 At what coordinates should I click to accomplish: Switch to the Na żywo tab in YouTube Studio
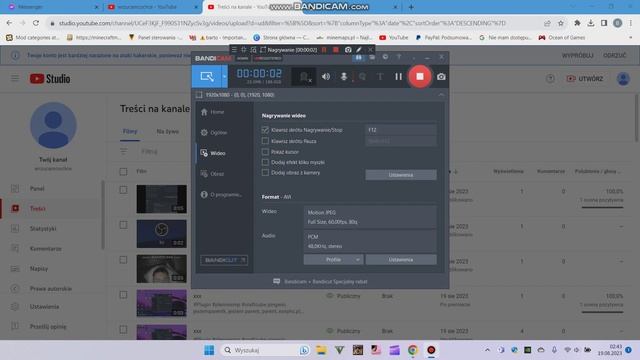tap(167, 131)
